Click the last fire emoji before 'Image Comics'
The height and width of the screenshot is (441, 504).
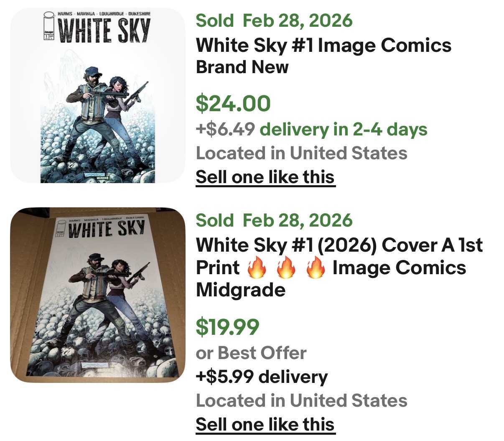[316, 268]
